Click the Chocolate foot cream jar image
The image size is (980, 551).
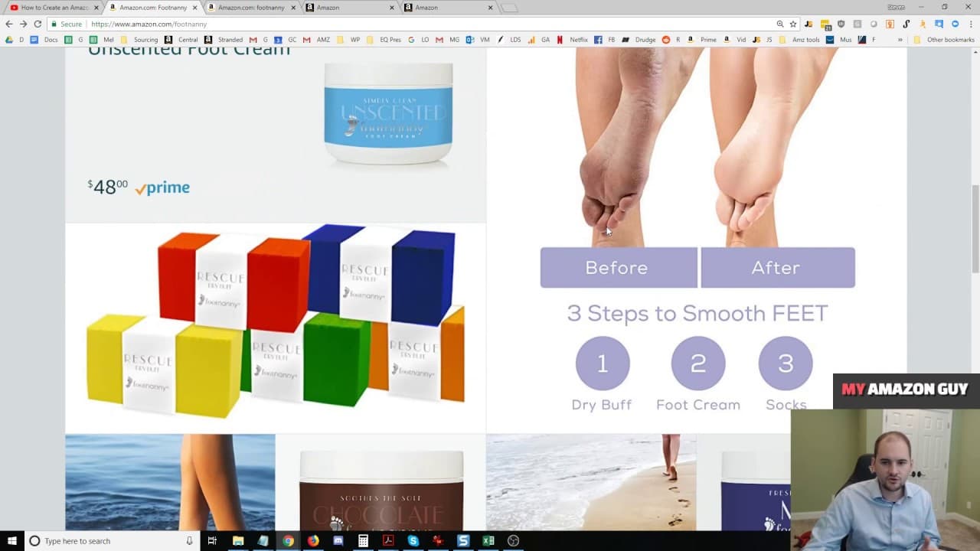(381, 491)
